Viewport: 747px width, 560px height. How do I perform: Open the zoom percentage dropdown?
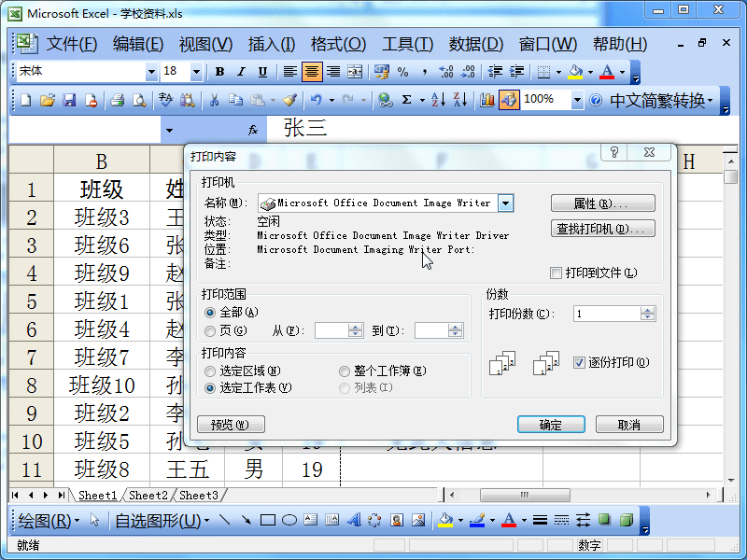tap(577, 100)
